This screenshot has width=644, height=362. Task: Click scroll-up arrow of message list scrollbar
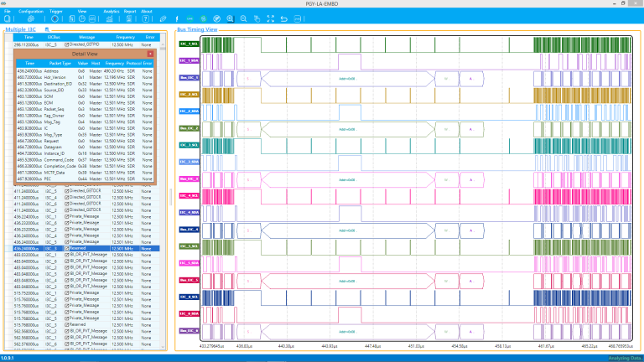point(163,44)
